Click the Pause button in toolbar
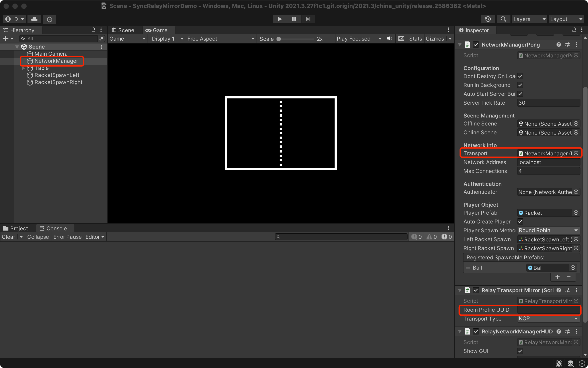588x368 pixels. 294,19
